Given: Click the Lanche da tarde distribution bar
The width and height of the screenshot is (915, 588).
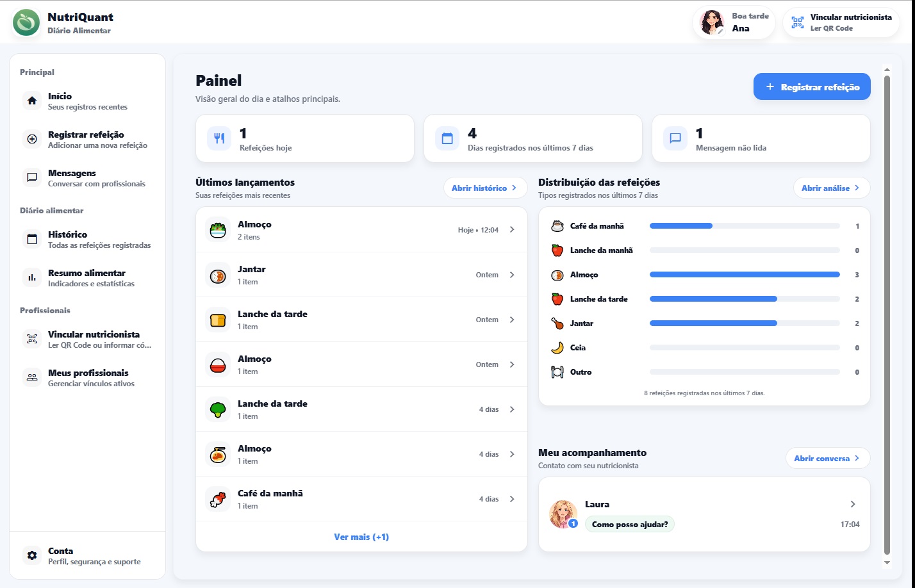Looking at the screenshot, I should click(745, 299).
